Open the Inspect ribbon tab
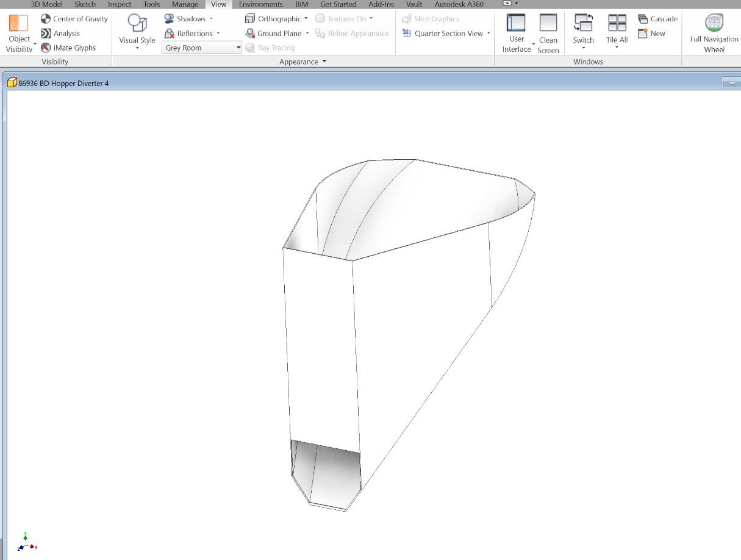Screen dimensions: 741x560 120,4
